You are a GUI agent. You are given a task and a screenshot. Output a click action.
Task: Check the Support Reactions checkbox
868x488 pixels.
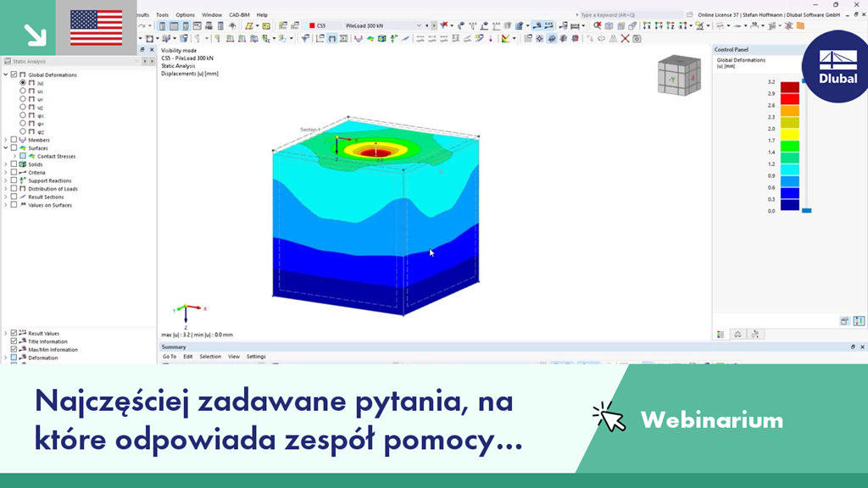tap(14, 180)
